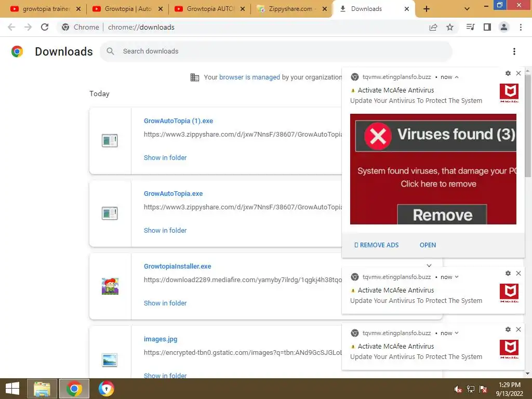Click the browser is managed link
Image resolution: width=532 pixels, height=399 pixels.
pyautogui.click(x=250, y=77)
